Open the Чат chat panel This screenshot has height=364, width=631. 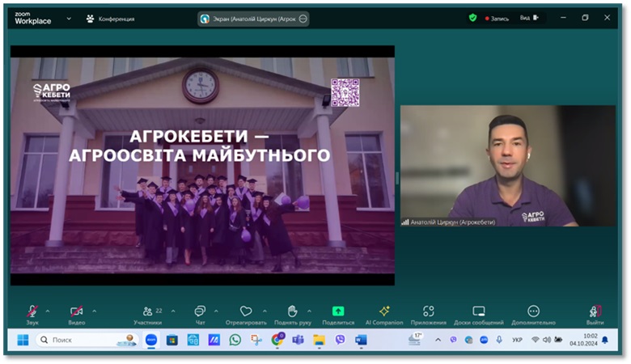pos(200,315)
